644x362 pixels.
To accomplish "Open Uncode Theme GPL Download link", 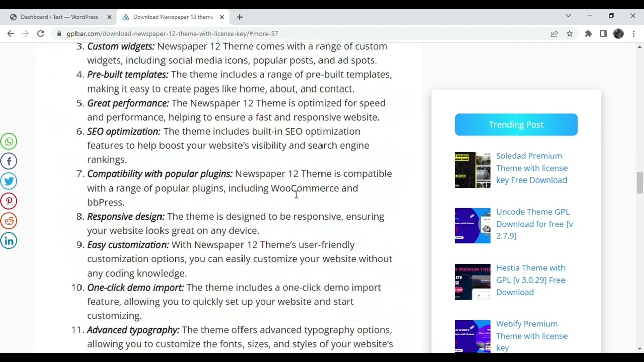I will (x=534, y=224).
